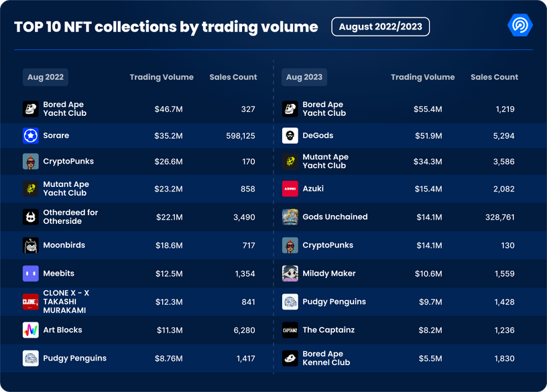The height and width of the screenshot is (392, 547).
Task: Click the $23.2M trading volume value
Action: (168, 189)
